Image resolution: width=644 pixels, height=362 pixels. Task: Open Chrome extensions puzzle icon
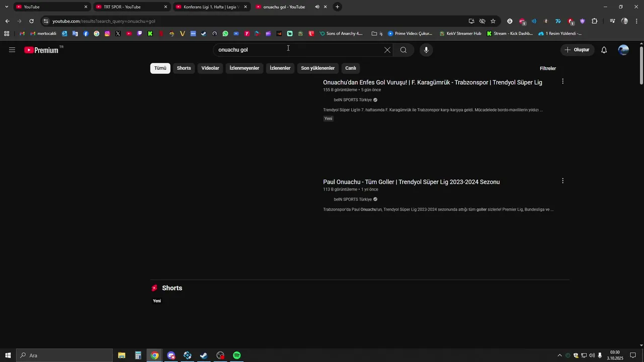pyautogui.click(x=595, y=21)
